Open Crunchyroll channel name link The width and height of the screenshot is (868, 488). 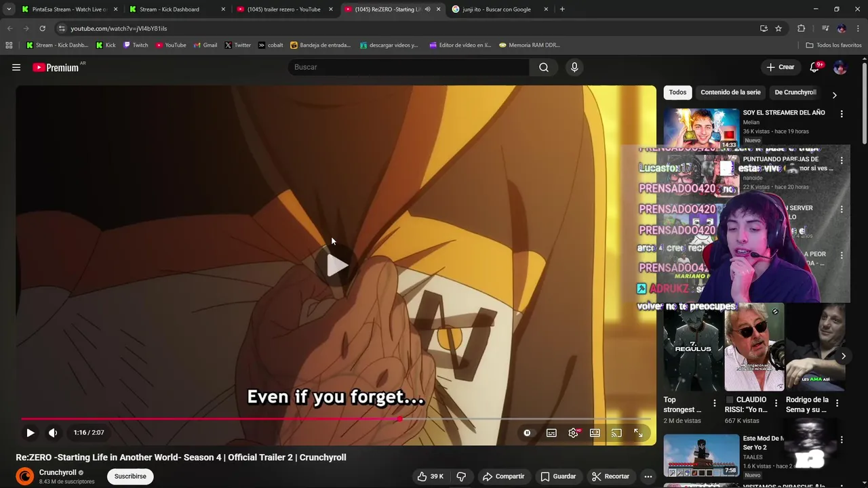[x=58, y=472]
